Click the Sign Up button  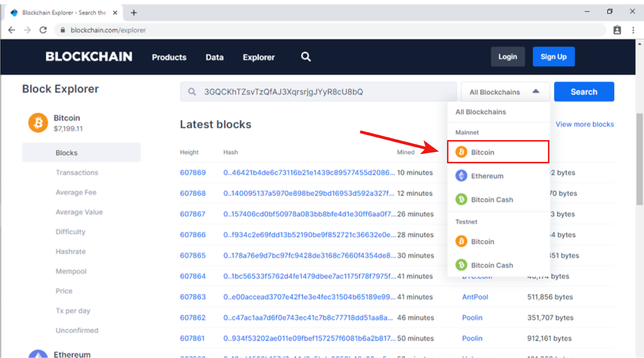click(553, 57)
